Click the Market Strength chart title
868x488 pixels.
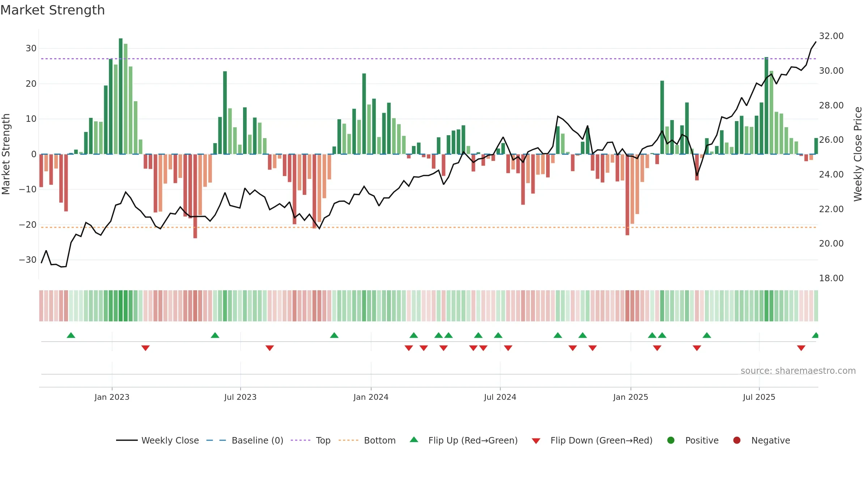coord(52,10)
